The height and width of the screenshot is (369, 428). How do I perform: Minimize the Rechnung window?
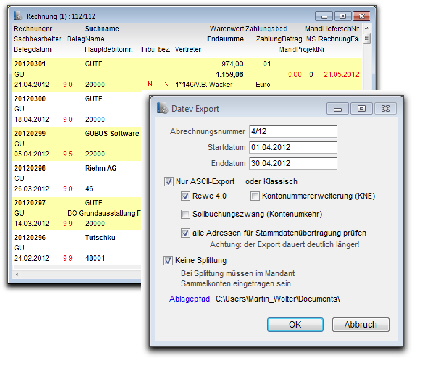tap(324, 16)
